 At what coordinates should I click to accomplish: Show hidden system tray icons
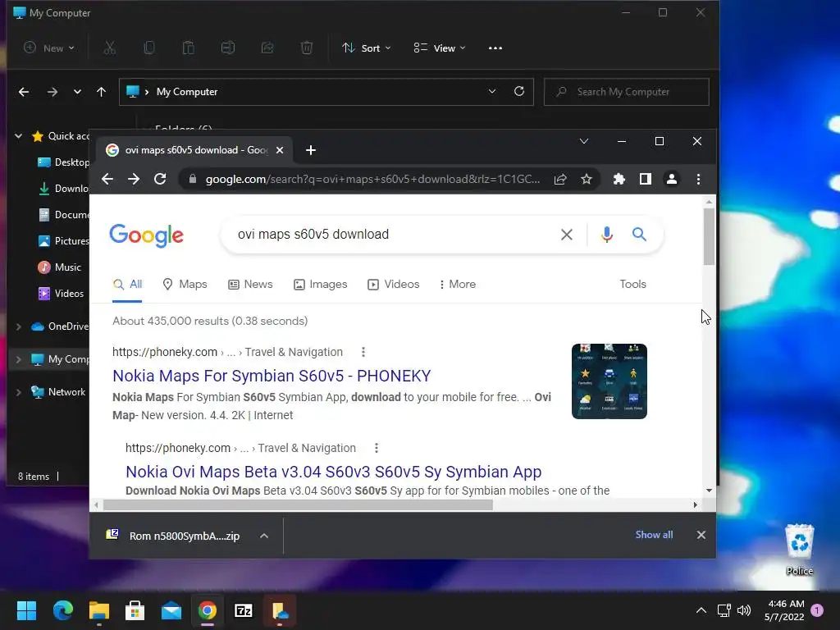(x=701, y=610)
